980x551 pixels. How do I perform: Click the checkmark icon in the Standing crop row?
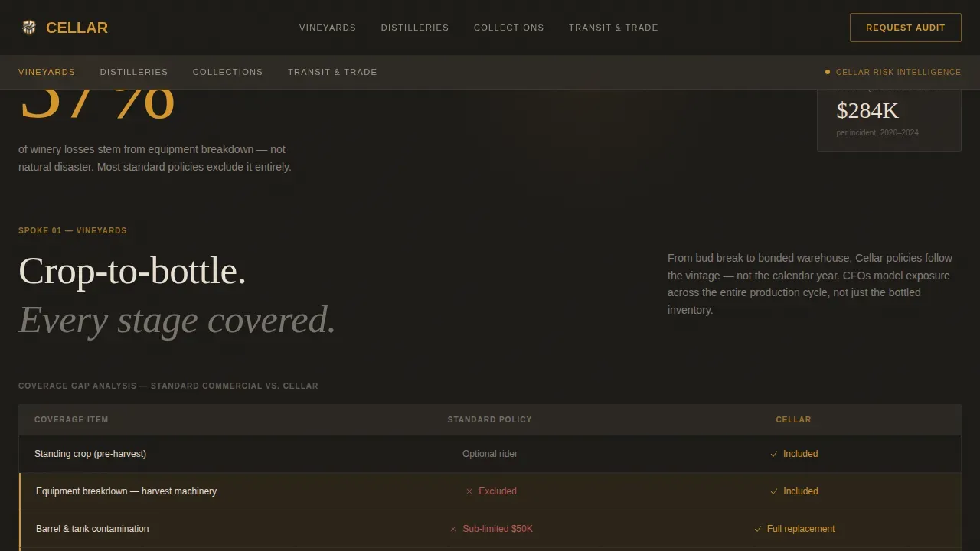click(x=774, y=454)
